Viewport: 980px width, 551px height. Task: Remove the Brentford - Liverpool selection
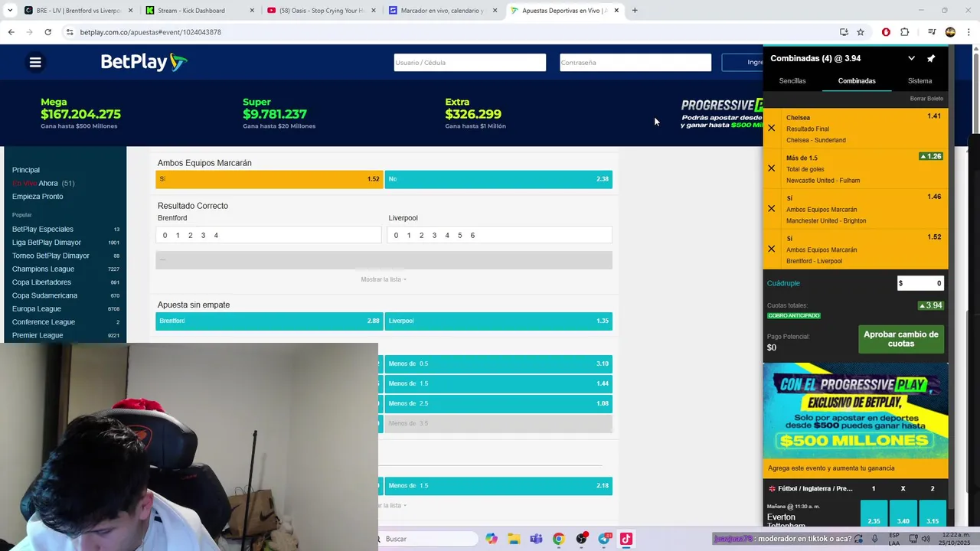point(771,249)
